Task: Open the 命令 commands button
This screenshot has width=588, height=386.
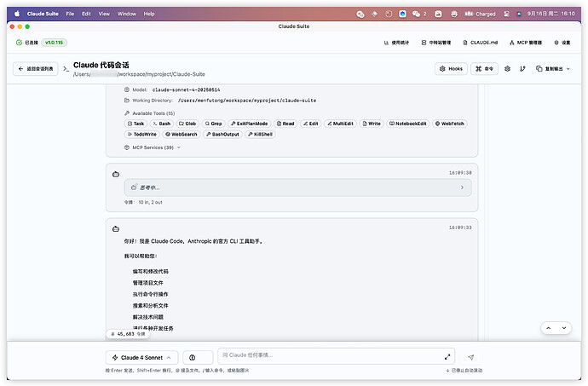Action: click(x=484, y=69)
